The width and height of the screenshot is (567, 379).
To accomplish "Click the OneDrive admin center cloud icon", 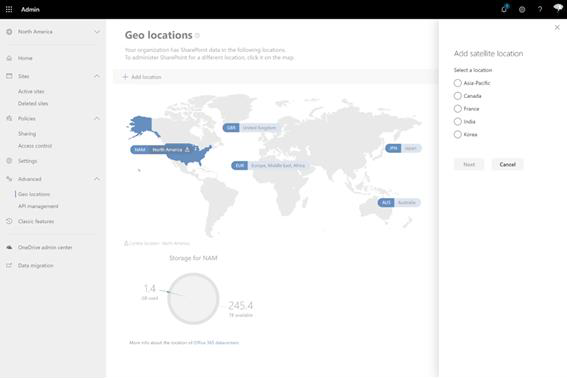I will tap(9, 247).
